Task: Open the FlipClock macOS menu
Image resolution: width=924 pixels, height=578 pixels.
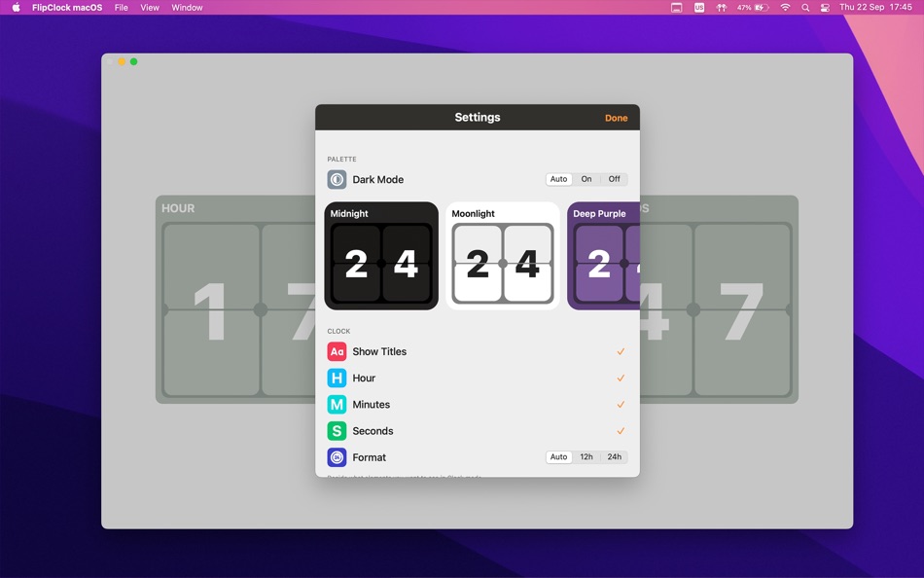Action: coord(67,8)
